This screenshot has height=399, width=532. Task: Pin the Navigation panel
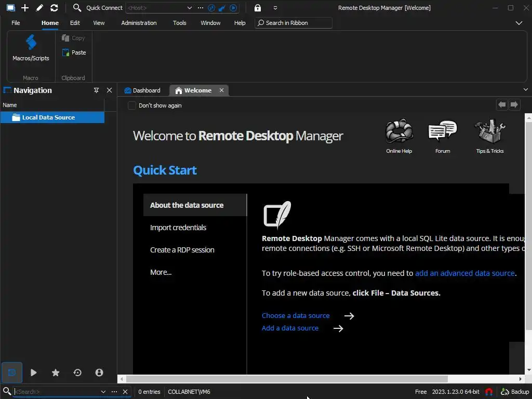96,90
